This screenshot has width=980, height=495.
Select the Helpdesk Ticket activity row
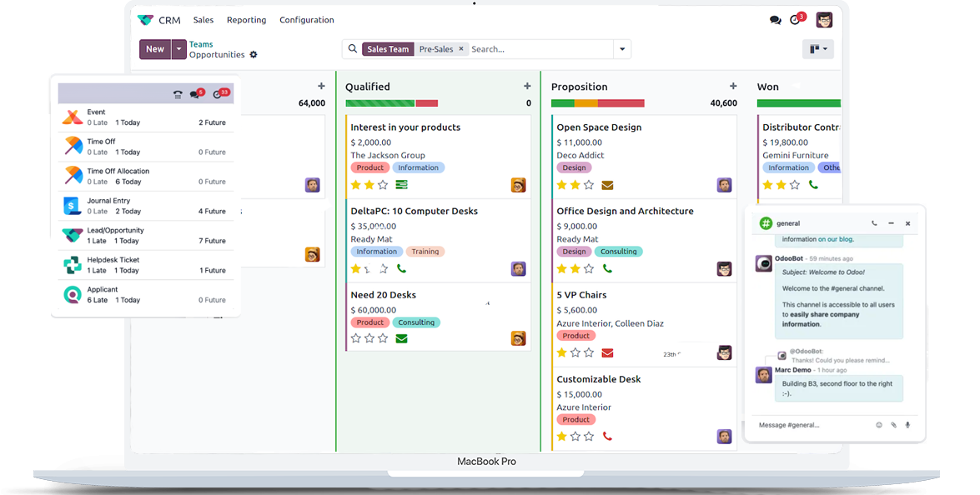[146, 265]
